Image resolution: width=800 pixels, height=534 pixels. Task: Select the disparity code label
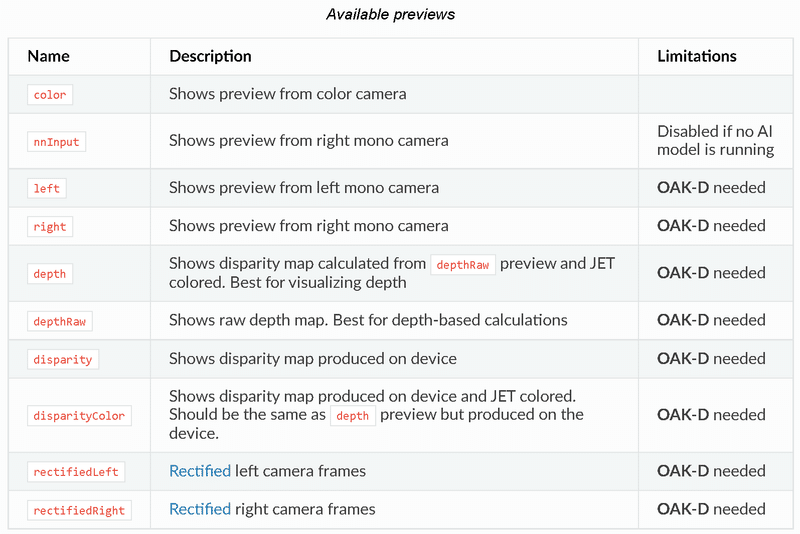(x=63, y=360)
